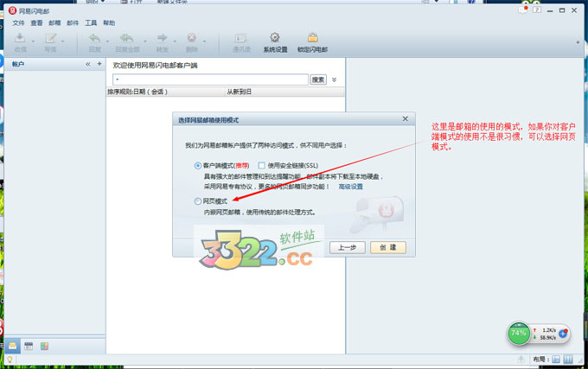Screen dimensions: 588x369
Task: Select the colorful apps icon in bottom-left bar
Action: tap(44, 346)
